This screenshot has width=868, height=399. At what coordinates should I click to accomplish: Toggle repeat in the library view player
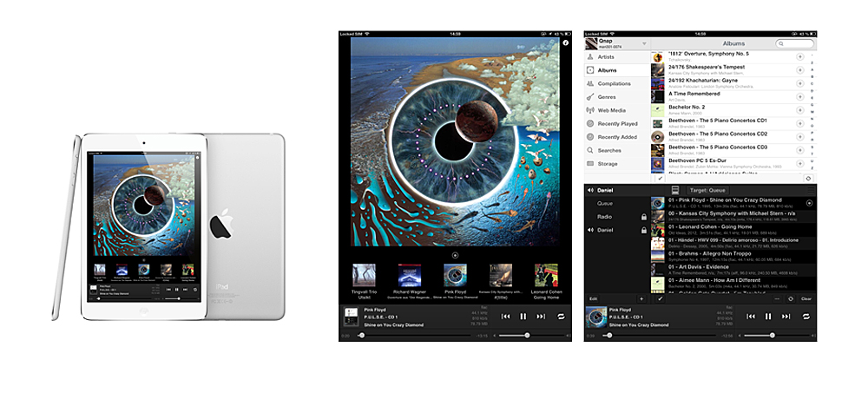(x=806, y=317)
